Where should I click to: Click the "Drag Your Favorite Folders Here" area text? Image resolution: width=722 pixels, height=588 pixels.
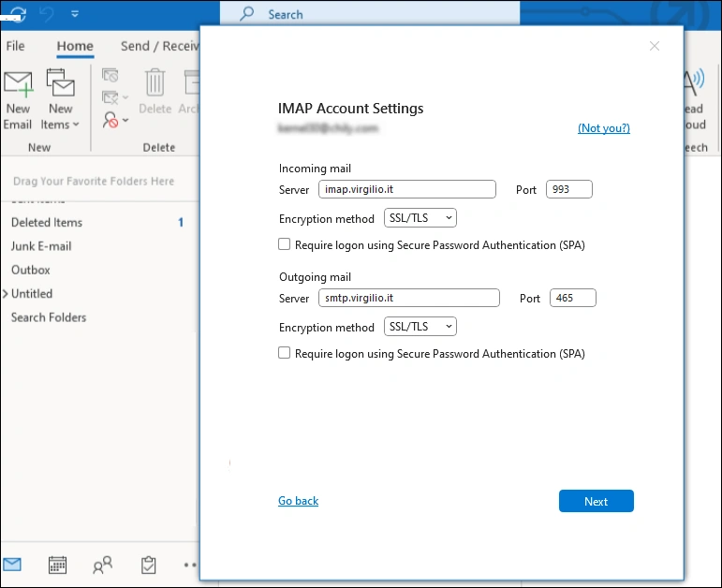tap(94, 181)
